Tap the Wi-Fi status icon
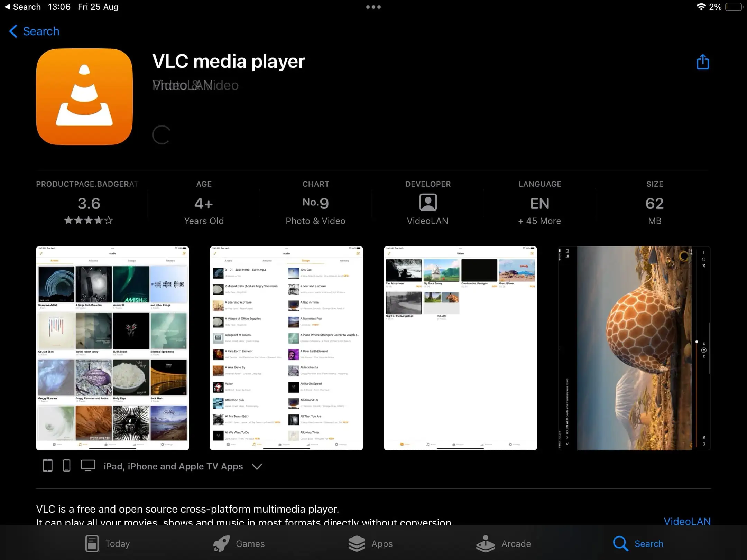Viewport: 747px width, 560px height. tap(701, 7)
